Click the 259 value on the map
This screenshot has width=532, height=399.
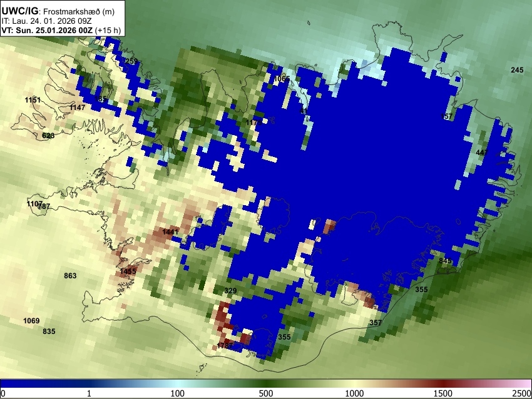click(131, 61)
